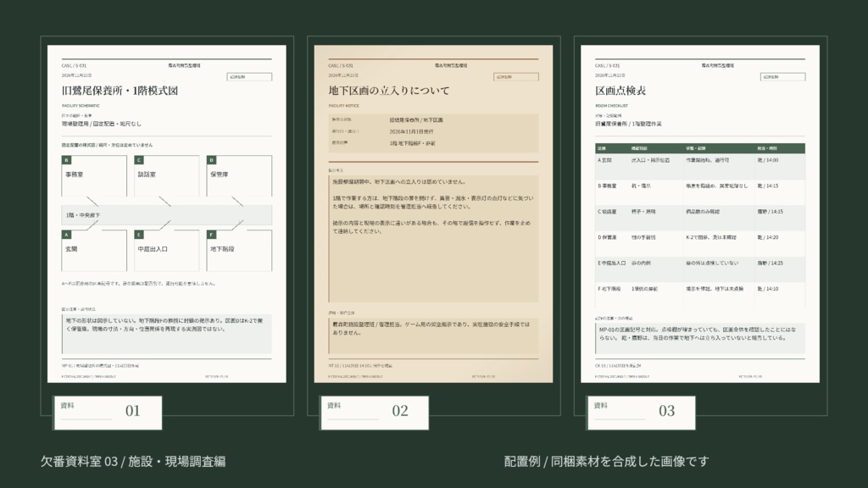Click the 玄関 room label in the schematic

pyautogui.click(x=71, y=249)
